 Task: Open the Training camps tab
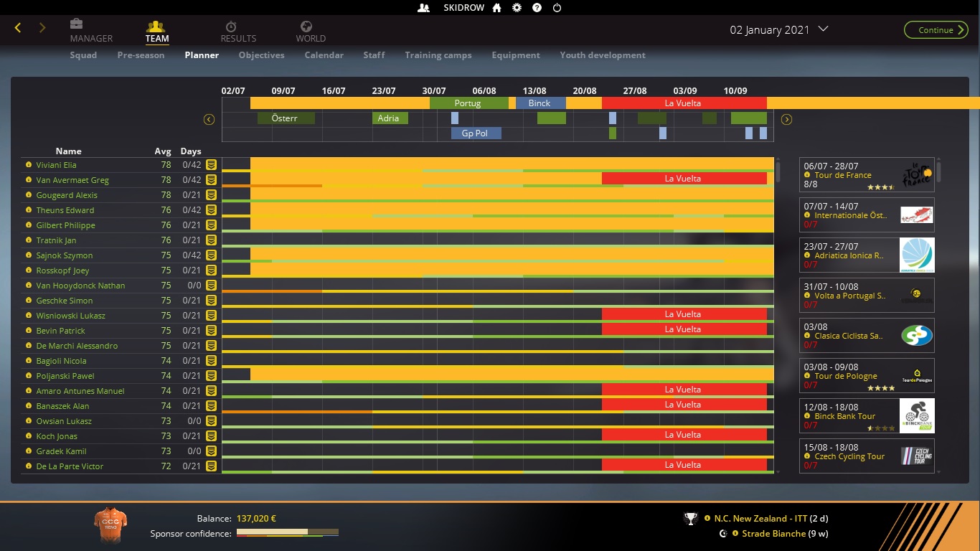(x=438, y=55)
